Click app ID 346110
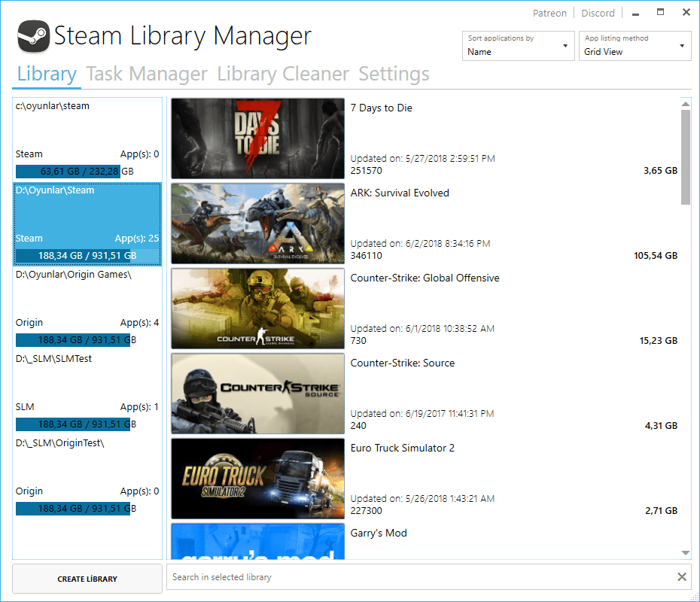Image resolution: width=700 pixels, height=602 pixels. pyautogui.click(x=366, y=256)
